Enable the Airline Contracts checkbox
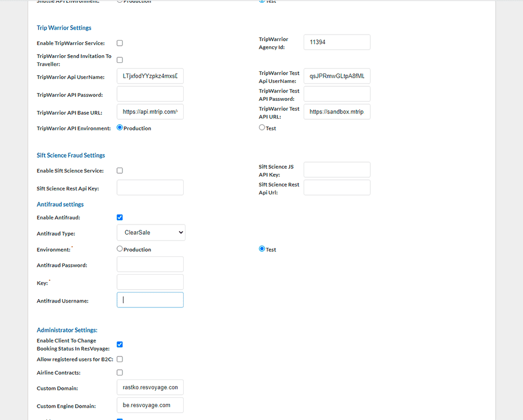This screenshot has width=523, height=420. (x=120, y=373)
